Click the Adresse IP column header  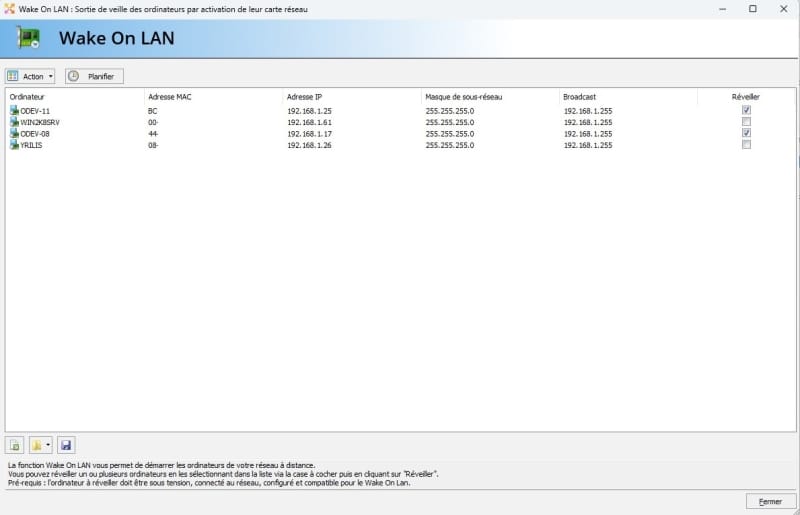[305, 97]
